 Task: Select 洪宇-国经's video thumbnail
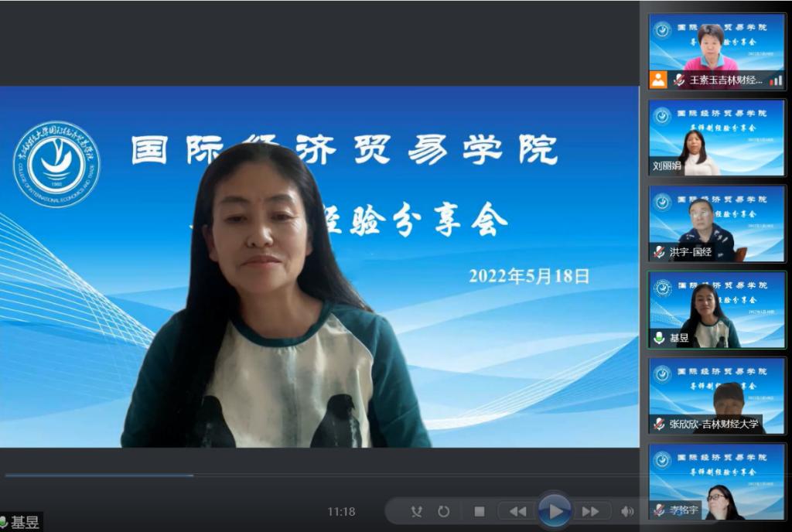coord(717,223)
